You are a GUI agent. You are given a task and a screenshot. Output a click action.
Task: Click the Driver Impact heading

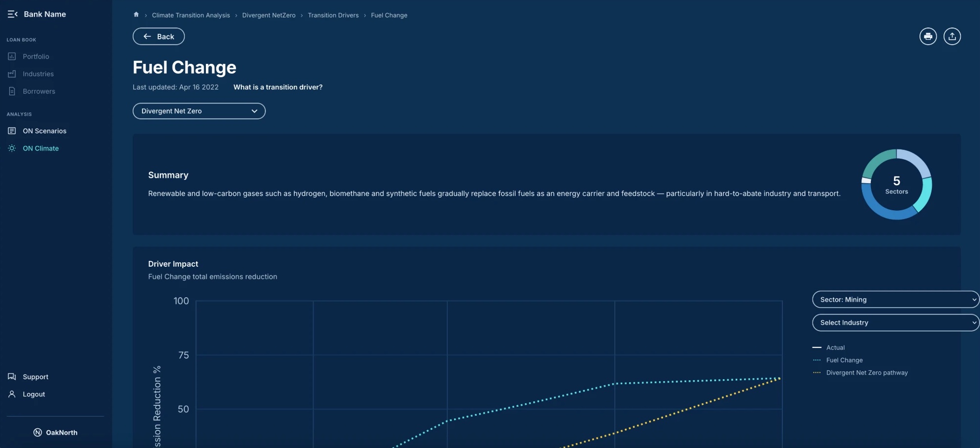(173, 264)
